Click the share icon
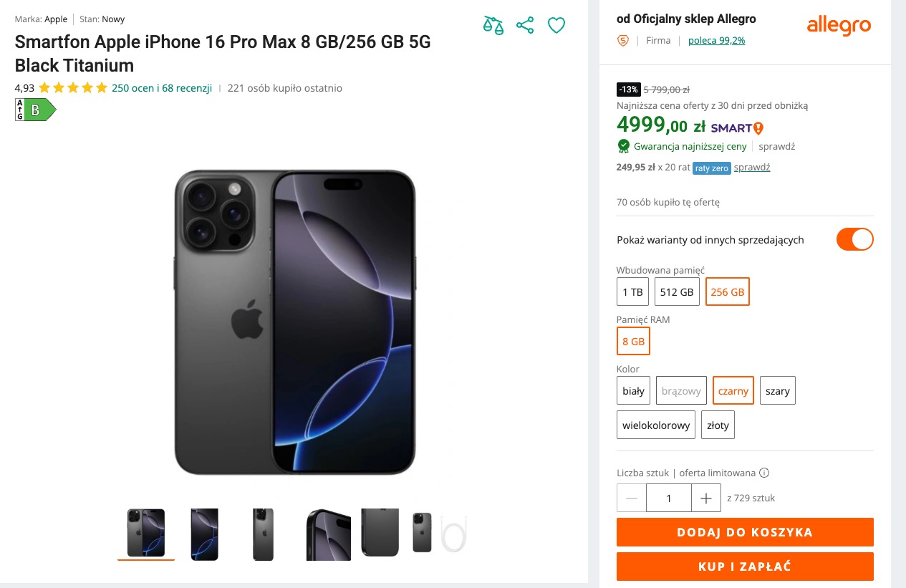This screenshot has width=906, height=588. [x=525, y=26]
